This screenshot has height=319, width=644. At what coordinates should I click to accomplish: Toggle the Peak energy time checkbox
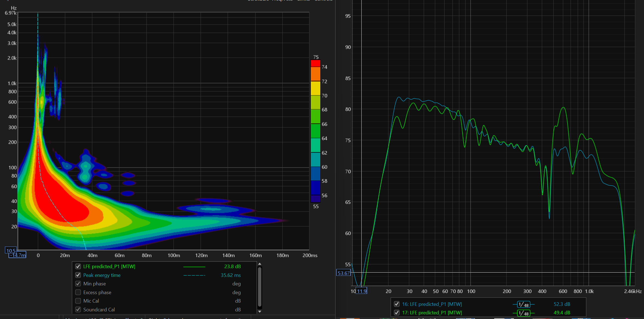(x=78, y=275)
